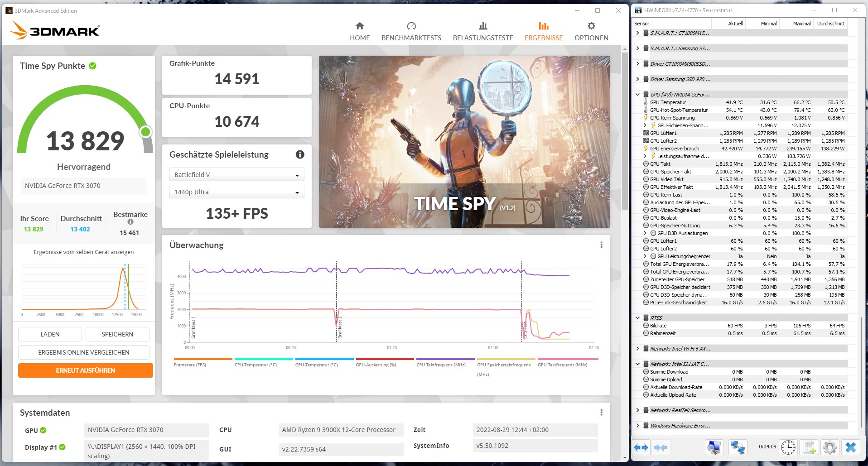The height and width of the screenshot is (466, 868).
Task: Select the ERGEBNISSE tab label
Action: tap(544, 38)
